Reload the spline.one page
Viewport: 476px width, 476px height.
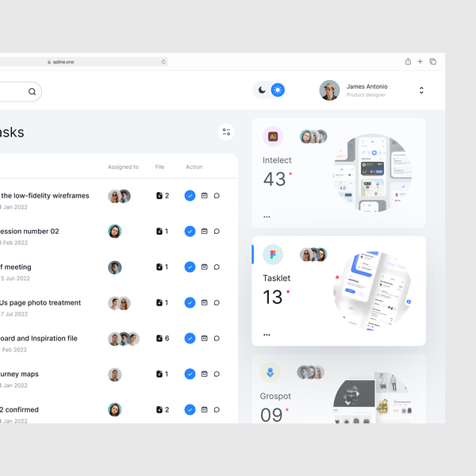tap(163, 62)
